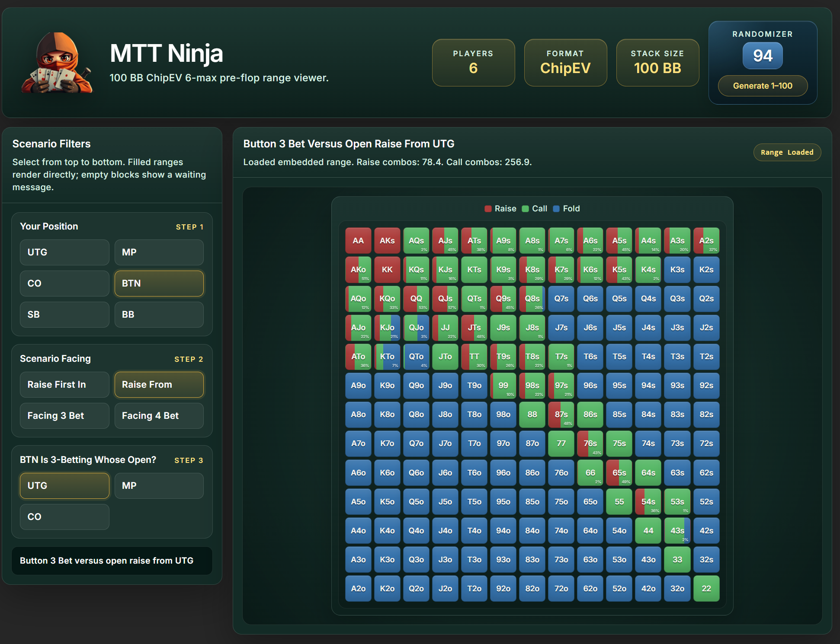
Task: Choose the Raise From scenario
Action: [x=159, y=385]
